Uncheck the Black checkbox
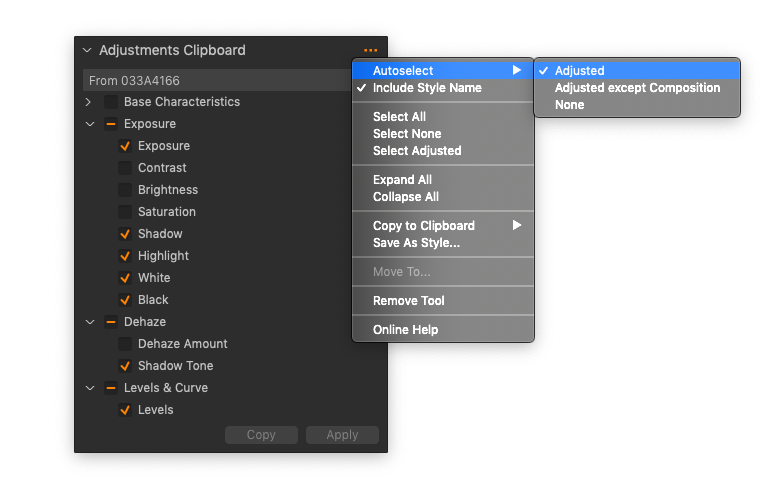 (125, 300)
